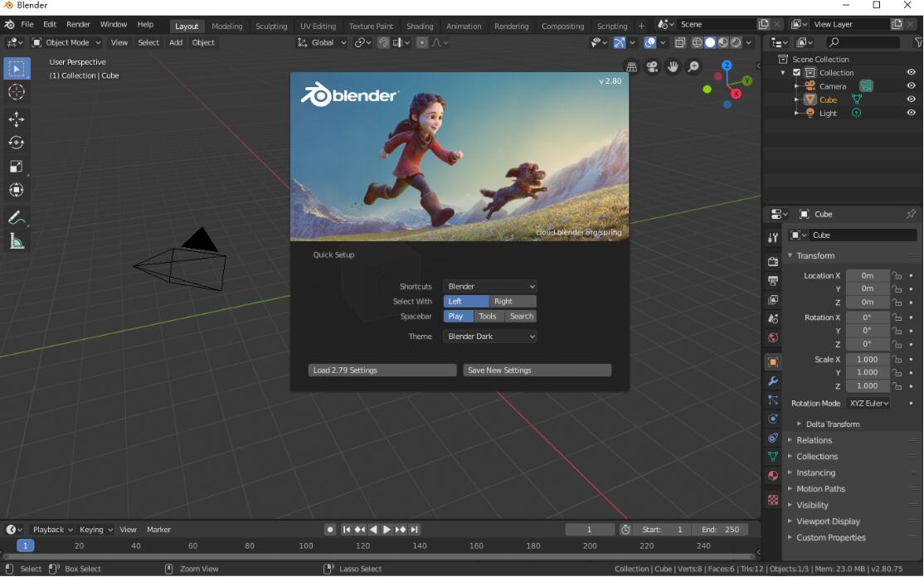Open the Theme Blender Dark dropdown
The width and height of the screenshot is (924, 577).
(489, 337)
